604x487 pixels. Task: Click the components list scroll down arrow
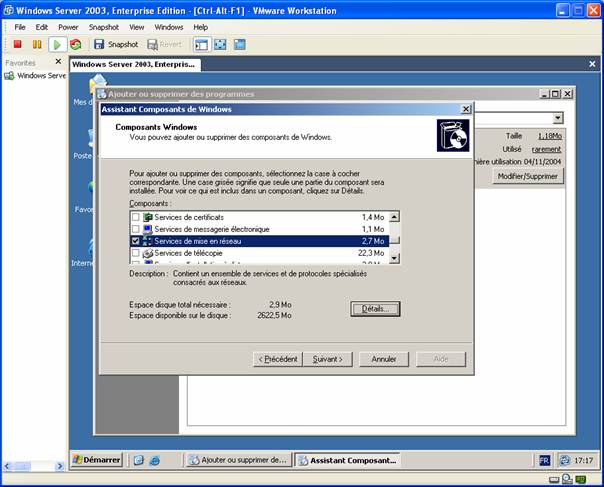[x=394, y=258]
